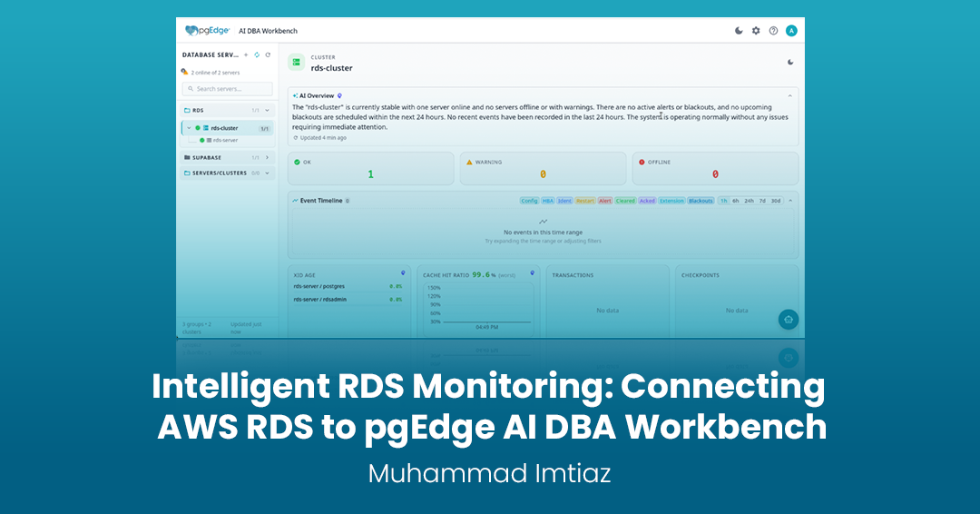Click the blackout moon icon for rds-cluster
This screenshot has height=514, width=980.
pos(790,62)
